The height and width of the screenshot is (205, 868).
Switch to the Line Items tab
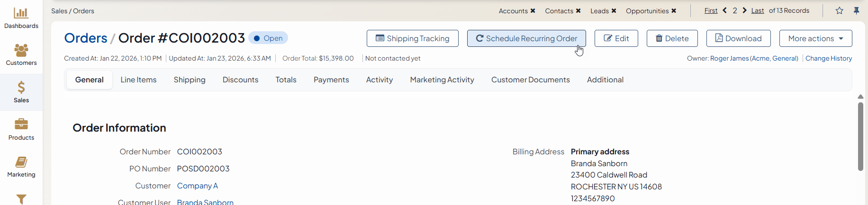(138, 80)
